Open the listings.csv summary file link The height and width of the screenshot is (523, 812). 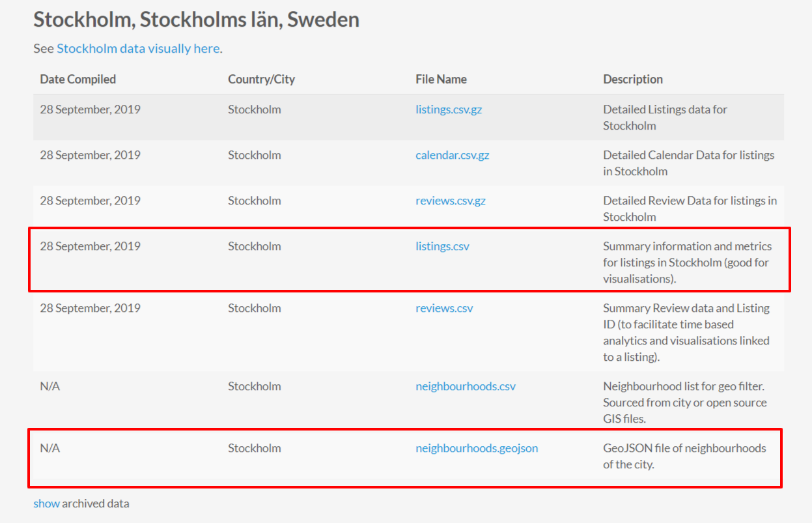[x=442, y=246]
